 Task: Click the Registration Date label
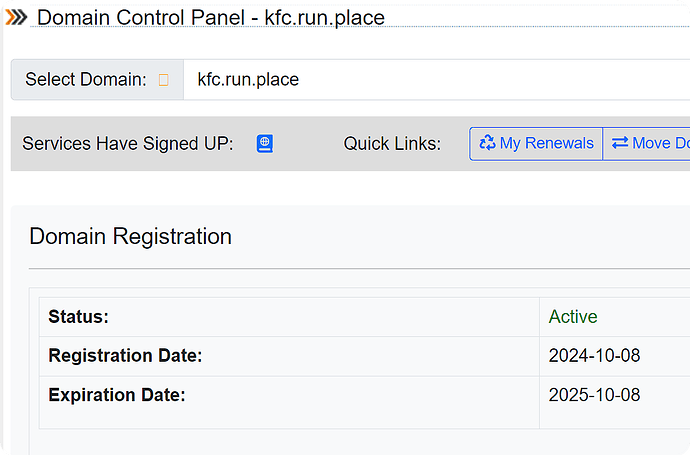coord(125,356)
